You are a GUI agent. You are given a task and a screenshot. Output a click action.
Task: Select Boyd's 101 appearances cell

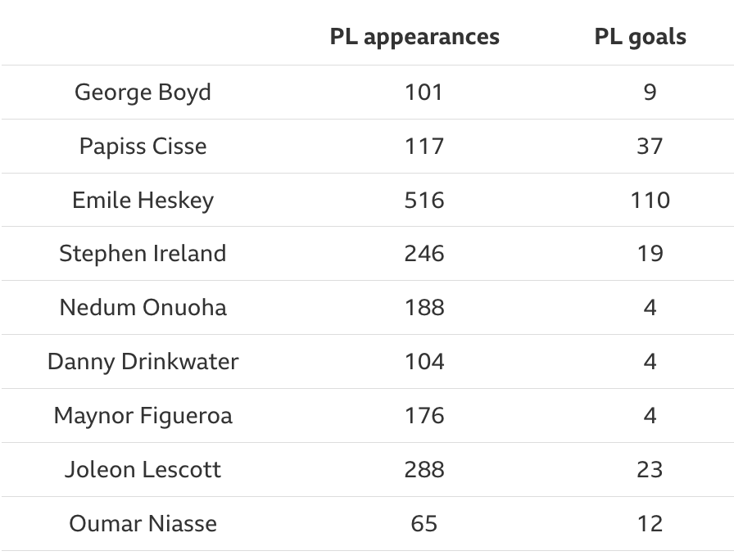click(424, 92)
